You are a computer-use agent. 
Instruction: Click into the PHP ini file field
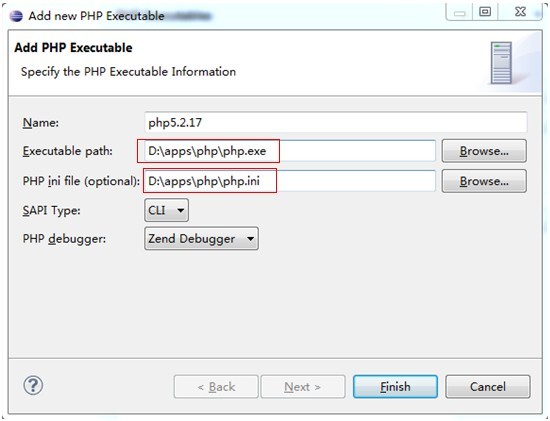[x=290, y=181]
